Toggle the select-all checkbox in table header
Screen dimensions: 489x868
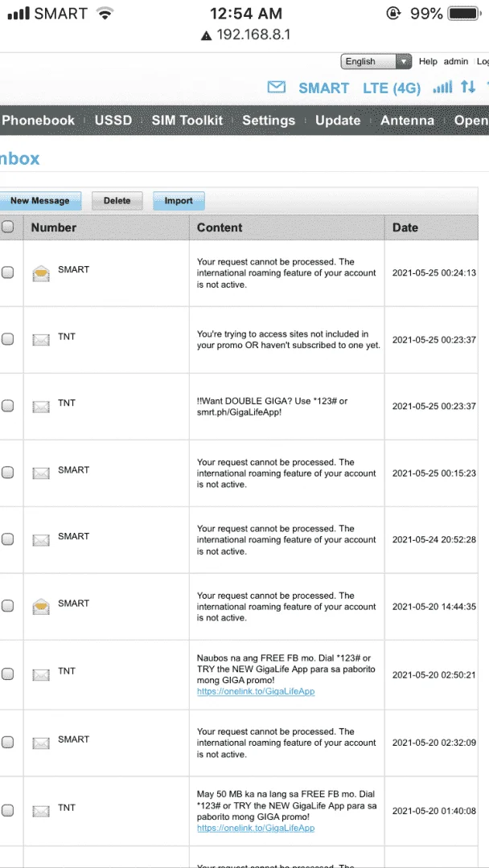click(7, 227)
